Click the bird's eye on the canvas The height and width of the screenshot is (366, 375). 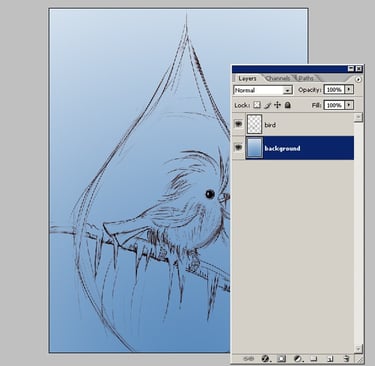210,194
